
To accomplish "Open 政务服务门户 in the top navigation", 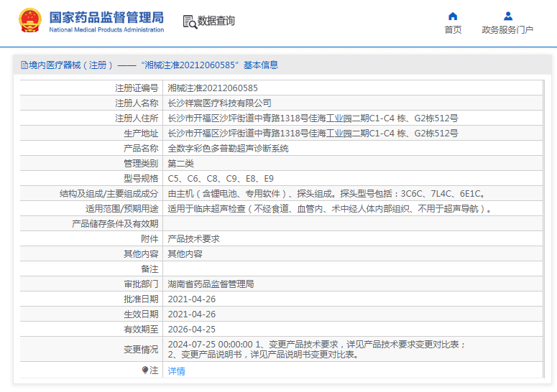I will pyautogui.click(x=507, y=30).
